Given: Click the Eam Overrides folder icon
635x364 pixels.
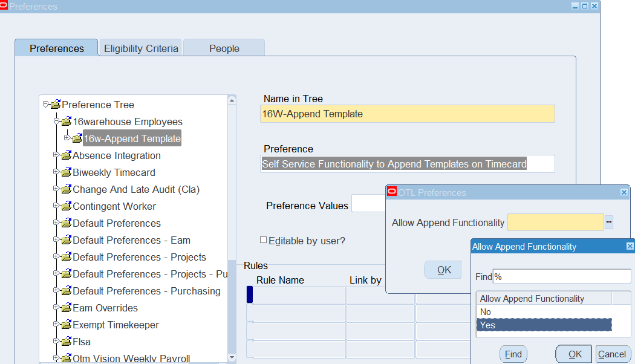Looking at the screenshot, I should (x=66, y=308).
